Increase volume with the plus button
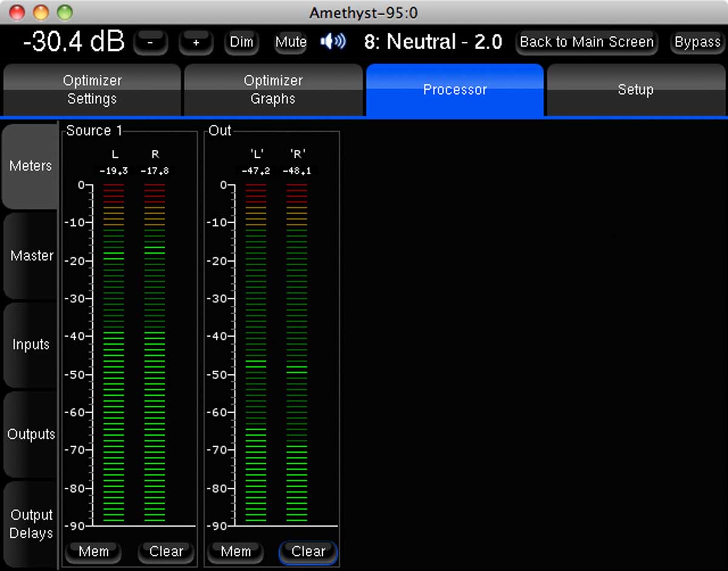 coord(196,42)
